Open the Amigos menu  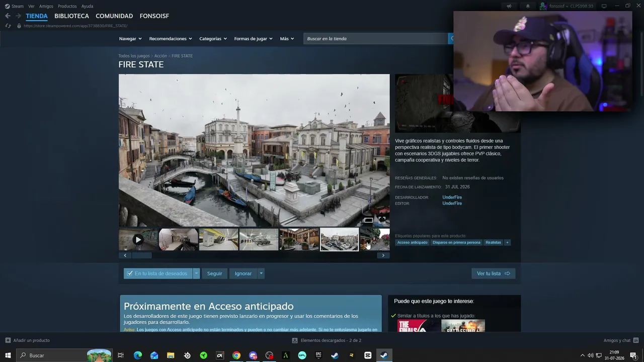[x=46, y=6]
